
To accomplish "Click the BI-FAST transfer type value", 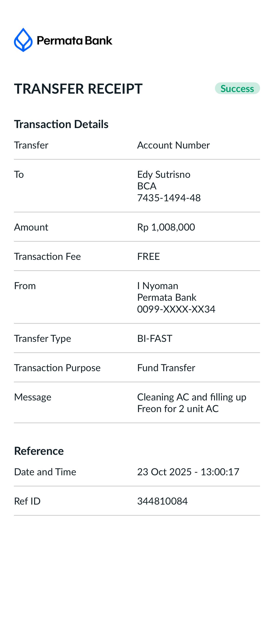I will click(x=155, y=338).
